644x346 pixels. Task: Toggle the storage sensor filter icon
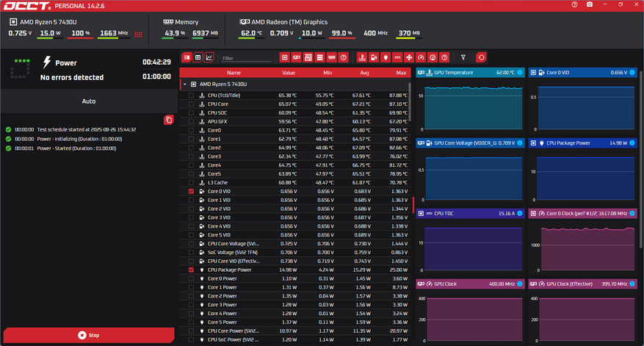click(x=320, y=57)
